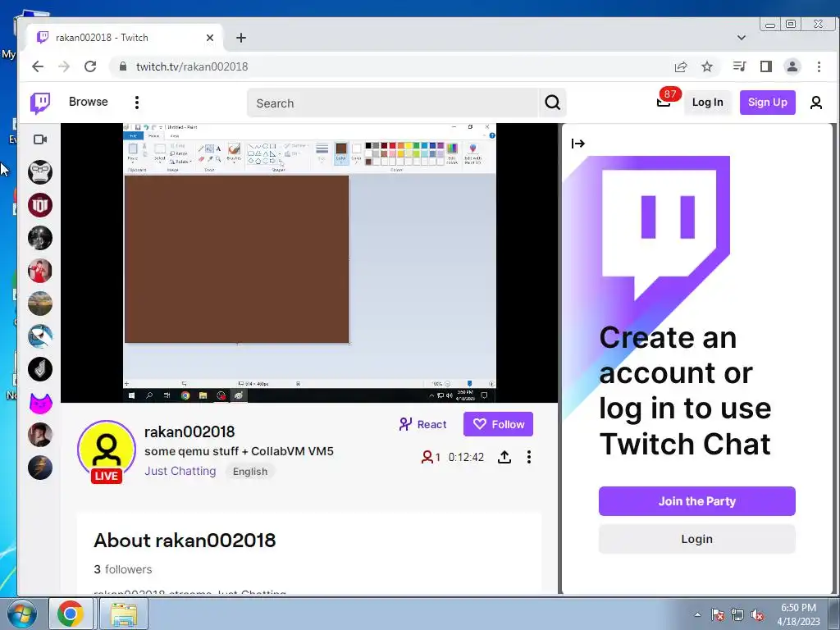Viewport: 840px width, 630px height.
Task: Open the shark channel avatar
Action: [x=40, y=336]
